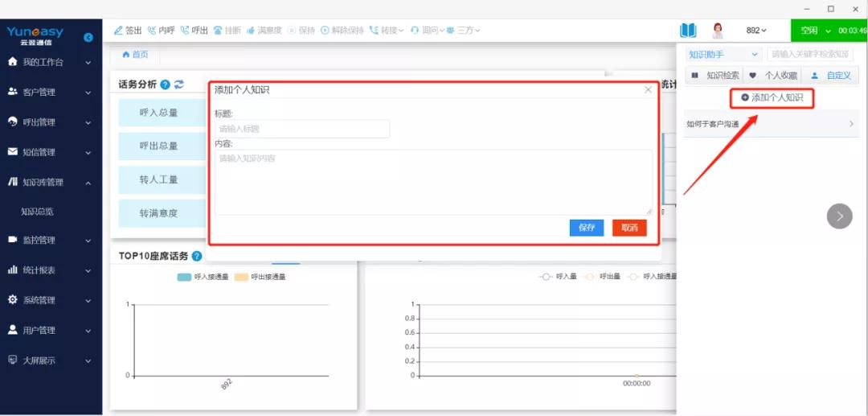Toggle 呼入接通量 legend in TOP10 chart
This screenshot has height=416, width=868.
point(203,277)
